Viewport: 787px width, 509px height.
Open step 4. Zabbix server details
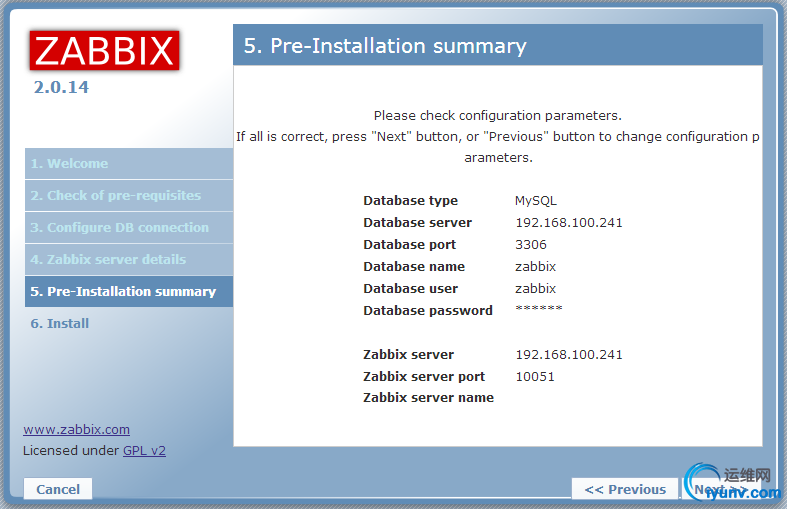129,260
